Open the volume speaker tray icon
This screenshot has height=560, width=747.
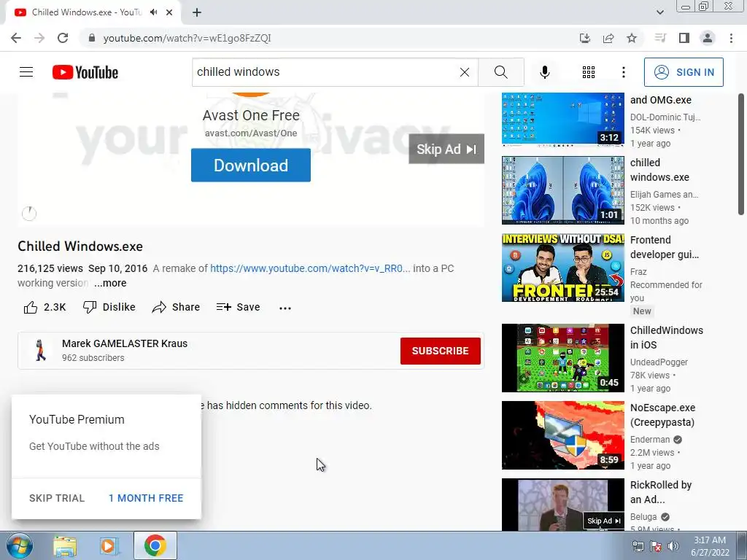point(673,546)
